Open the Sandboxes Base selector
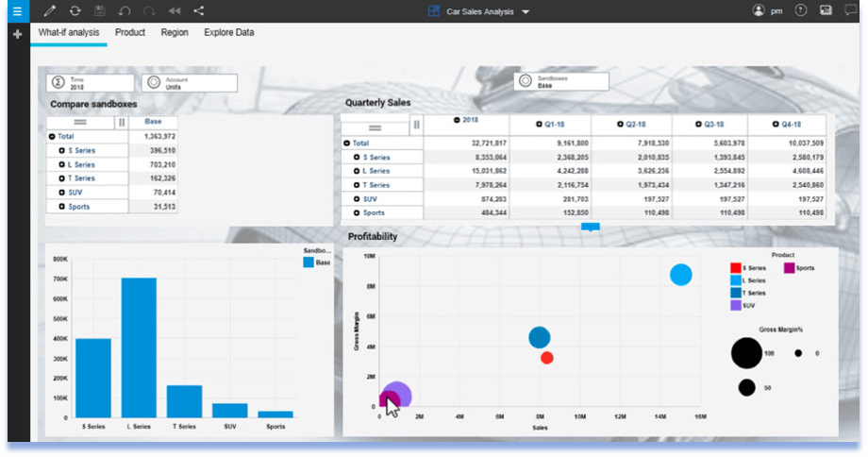Screen dimensions: 868x457 [560, 82]
